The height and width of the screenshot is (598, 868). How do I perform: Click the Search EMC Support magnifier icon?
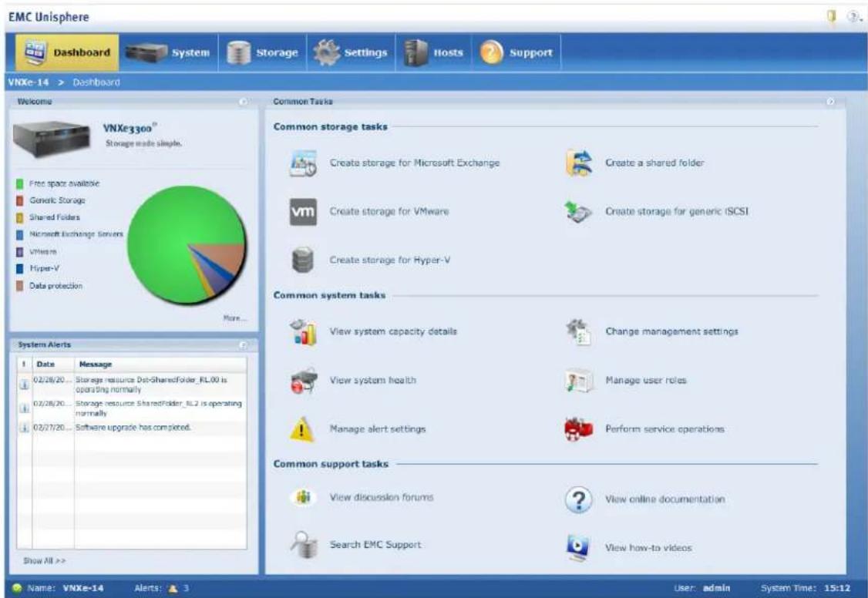[x=304, y=545]
